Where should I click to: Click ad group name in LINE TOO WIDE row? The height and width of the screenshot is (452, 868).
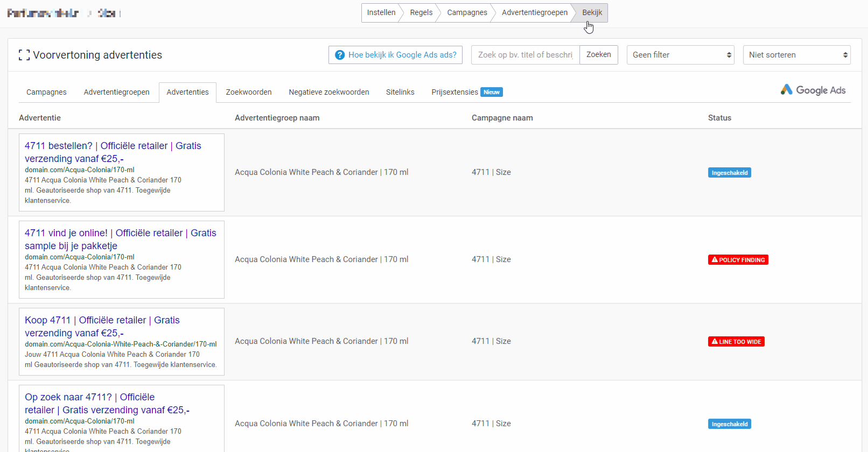point(321,341)
